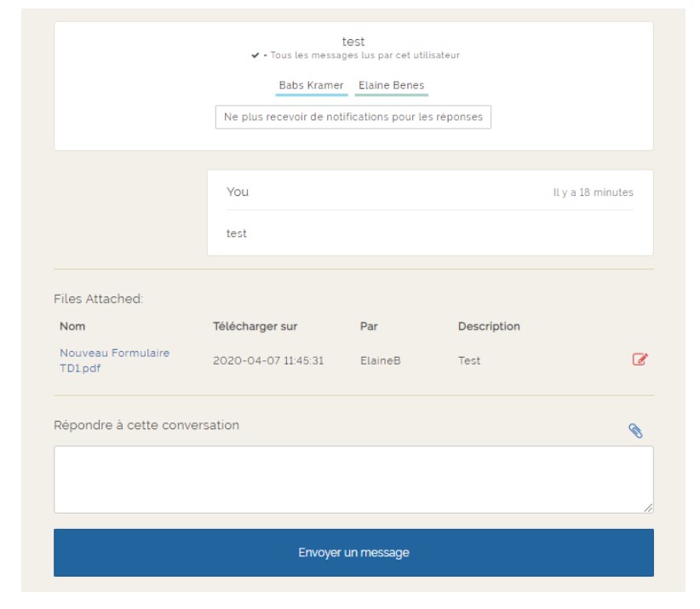
Task: Click Ne plus recevoir de notifications button
Action: click(x=353, y=117)
